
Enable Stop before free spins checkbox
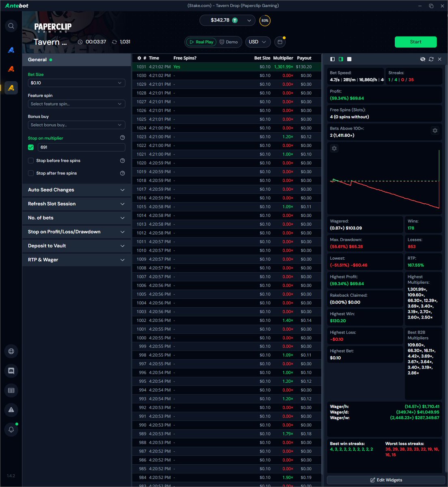coord(31,161)
